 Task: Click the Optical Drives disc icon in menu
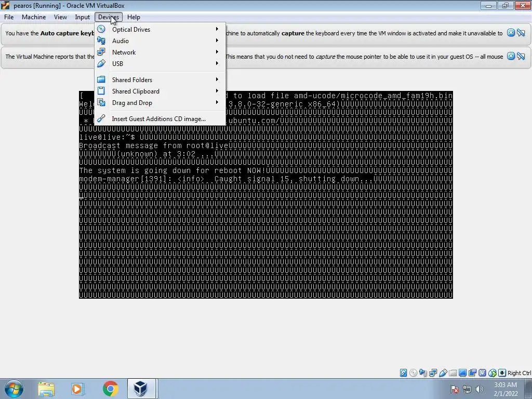click(x=101, y=29)
